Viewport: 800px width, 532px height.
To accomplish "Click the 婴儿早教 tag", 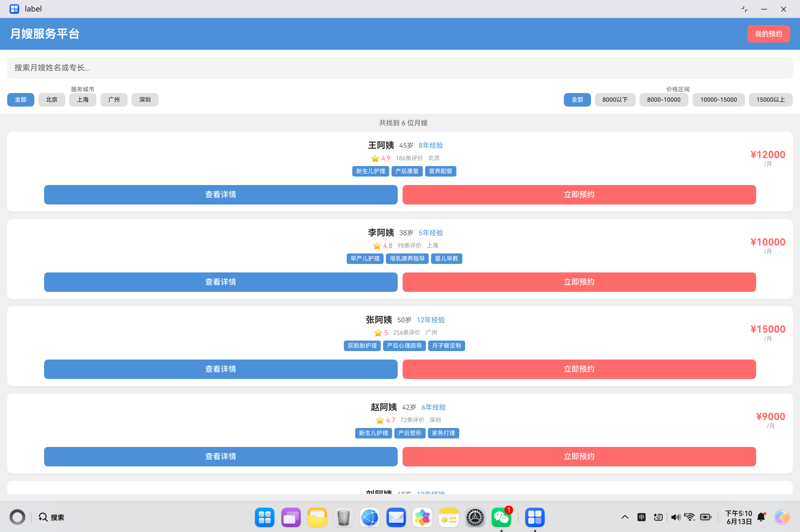I will 446,259.
